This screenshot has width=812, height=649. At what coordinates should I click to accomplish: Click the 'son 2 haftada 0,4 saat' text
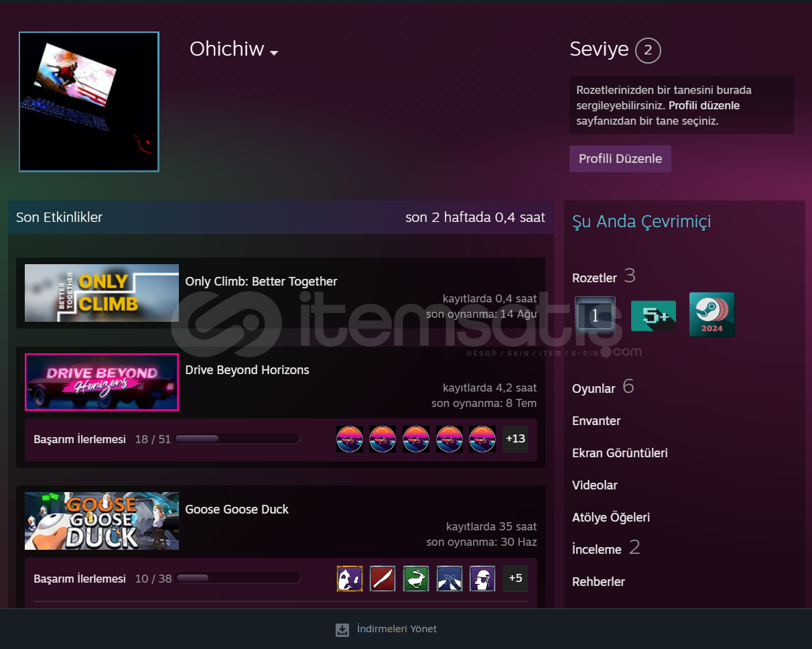[x=475, y=217]
